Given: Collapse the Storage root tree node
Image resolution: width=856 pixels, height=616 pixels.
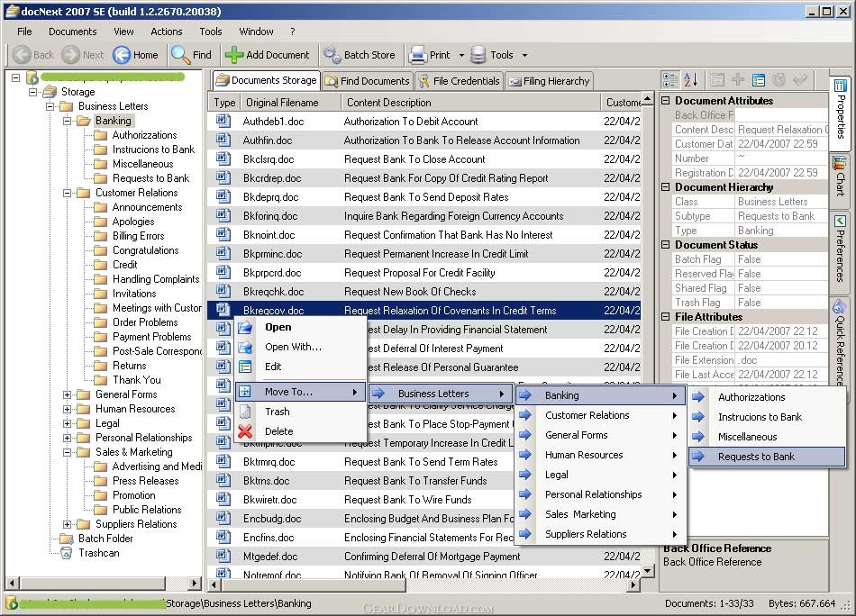Looking at the screenshot, I should pos(33,92).
